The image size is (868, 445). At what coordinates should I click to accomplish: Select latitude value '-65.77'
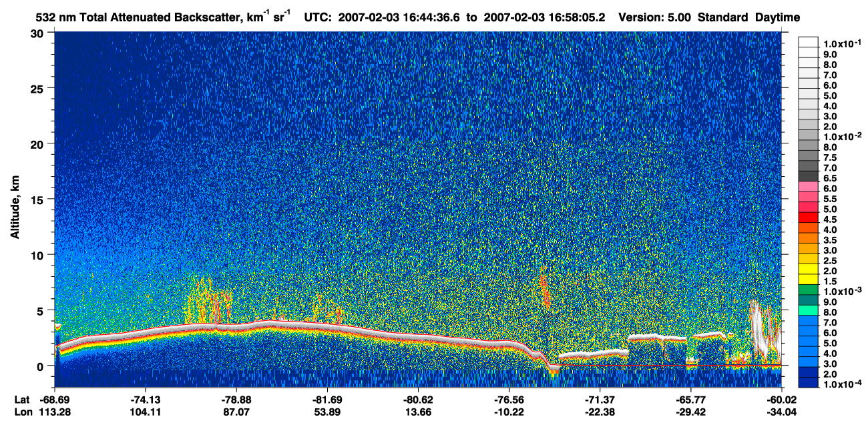pos(691,399)
